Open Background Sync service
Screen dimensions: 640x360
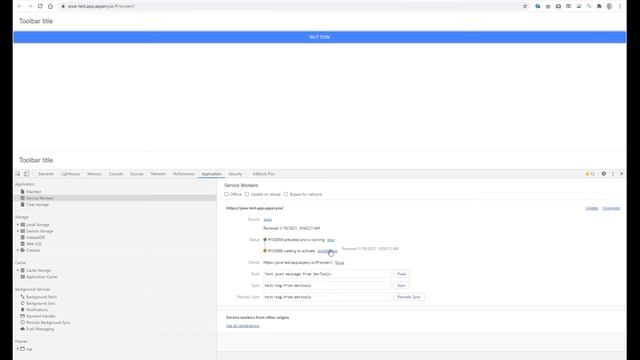[x=40, y=303]
